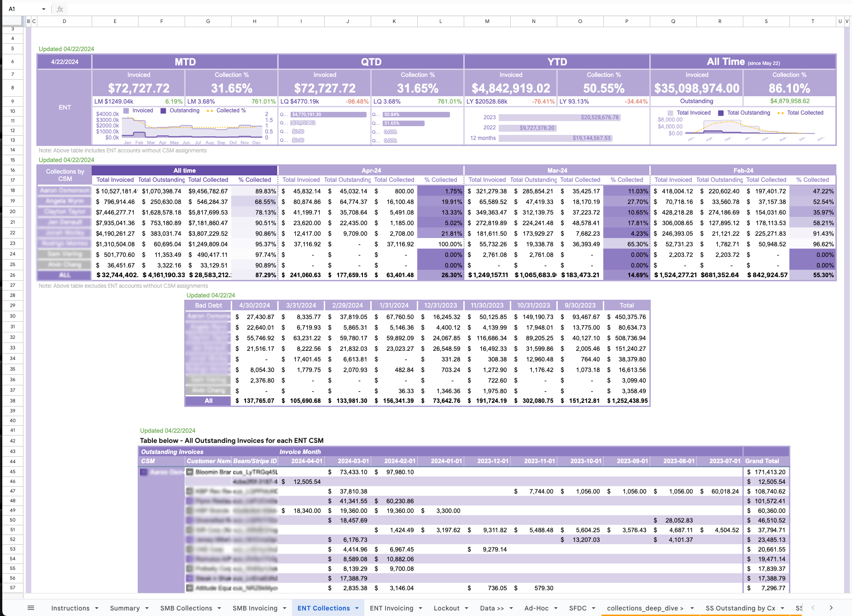Open ENT Collections tab dropdown arrow

tap(357, 608)
